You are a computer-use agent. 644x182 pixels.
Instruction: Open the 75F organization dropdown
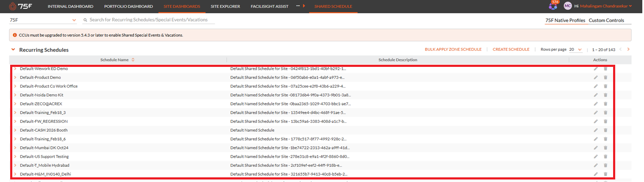click(43, 20)
